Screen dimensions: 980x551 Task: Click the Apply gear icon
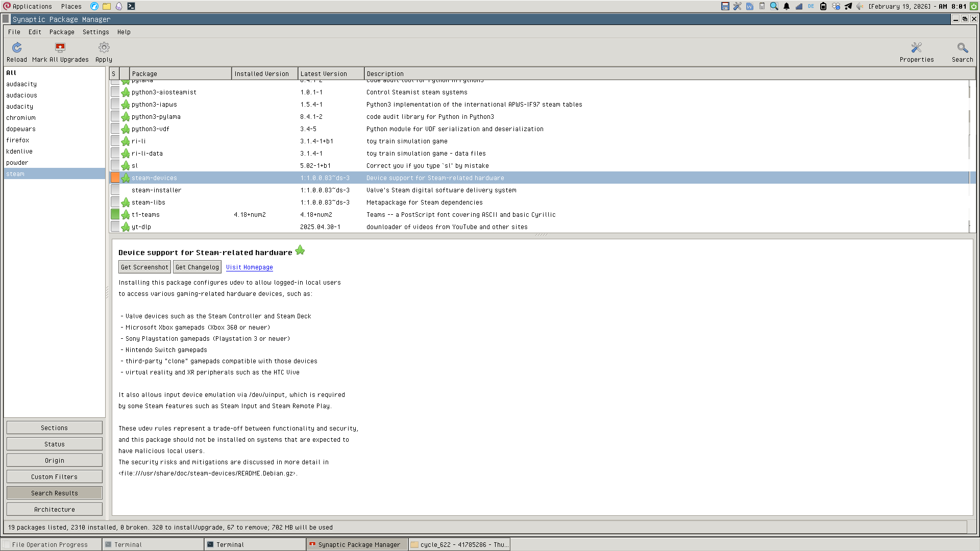(104, 48)
